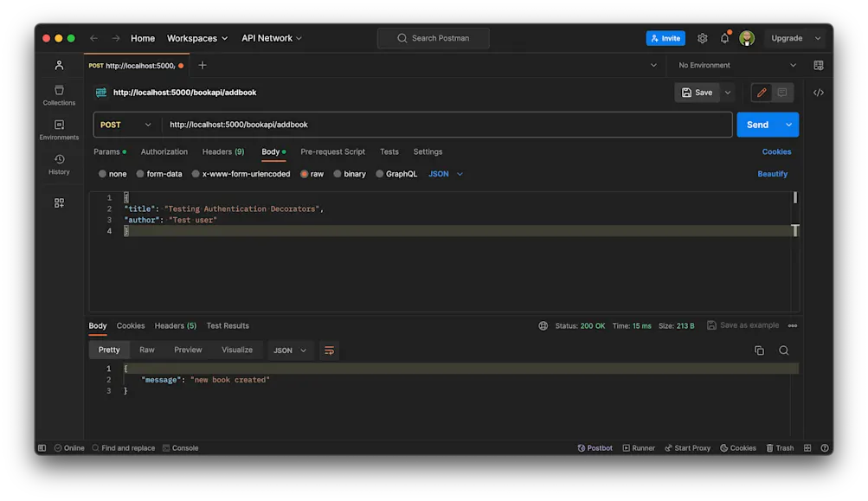Go forward with the right arrow

click(116, 38)
